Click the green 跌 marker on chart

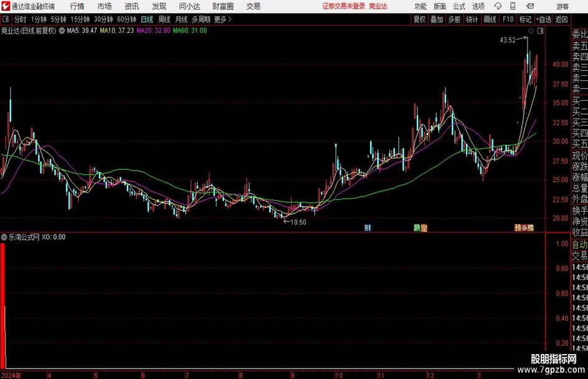pyautogui.click(x=417, y=227)
